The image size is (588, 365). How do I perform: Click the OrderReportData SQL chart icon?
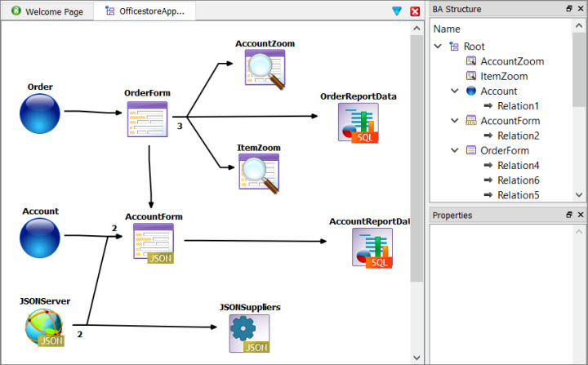(x=359, y=123)
